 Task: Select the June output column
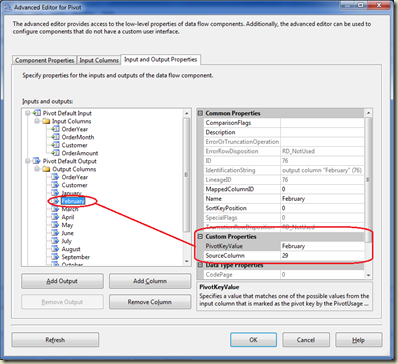(68, 233)
